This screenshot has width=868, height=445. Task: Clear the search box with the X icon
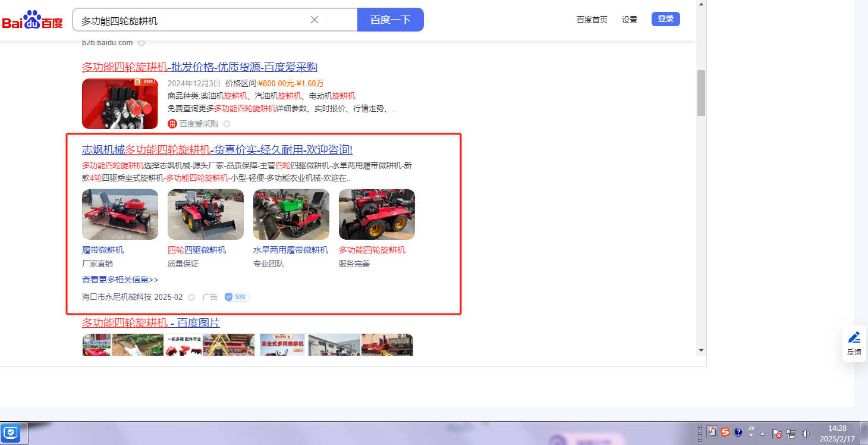[315, 20]
